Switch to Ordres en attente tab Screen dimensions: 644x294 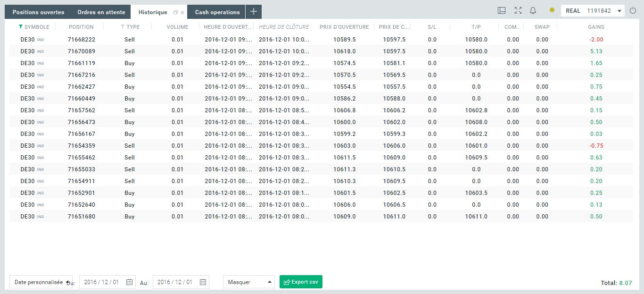pos(101,12)
